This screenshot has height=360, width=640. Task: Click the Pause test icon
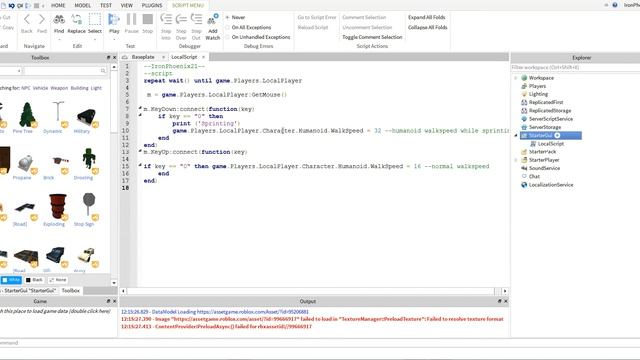(x=131, y=19)
